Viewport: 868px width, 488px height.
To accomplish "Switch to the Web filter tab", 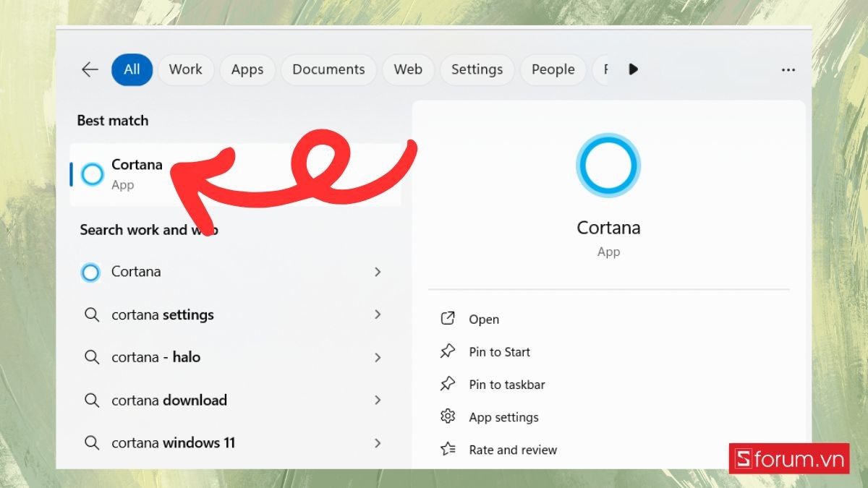I will [408, 69].
